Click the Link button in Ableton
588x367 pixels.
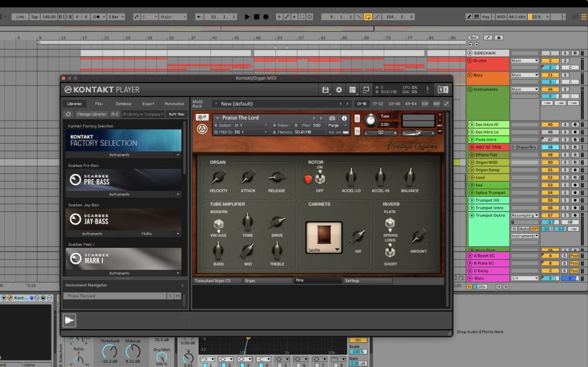(20, 17)
